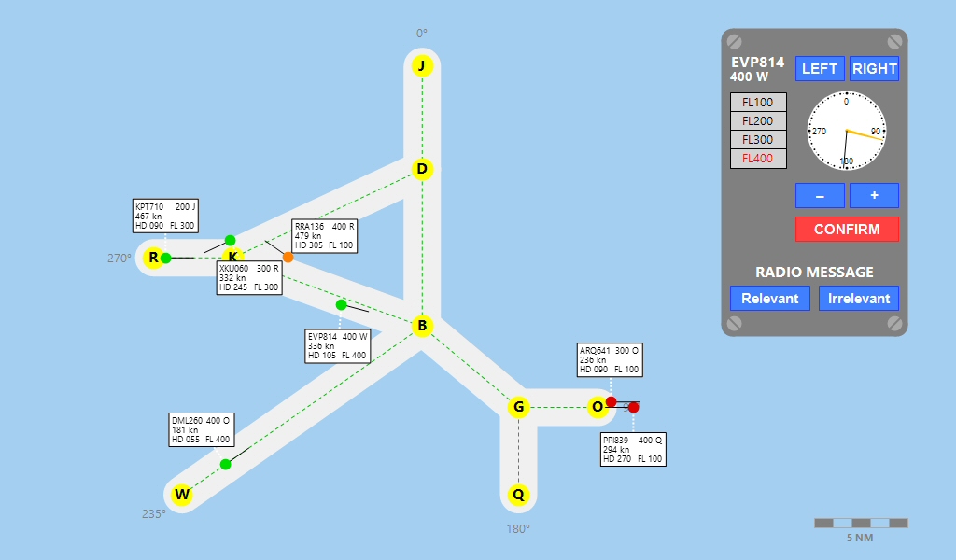The width and height of the screenshot is (956, 560).
Task: Select flight level FL200
Action: 758,121
